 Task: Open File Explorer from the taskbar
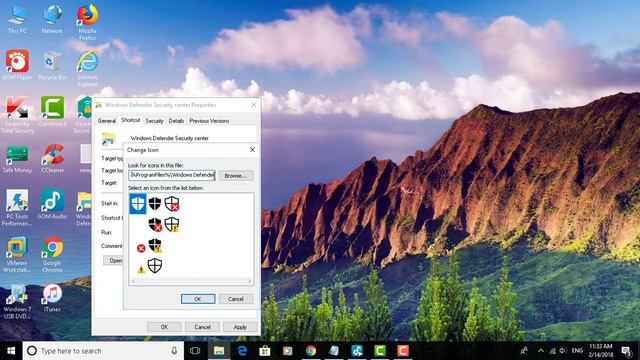click(219, 351)
